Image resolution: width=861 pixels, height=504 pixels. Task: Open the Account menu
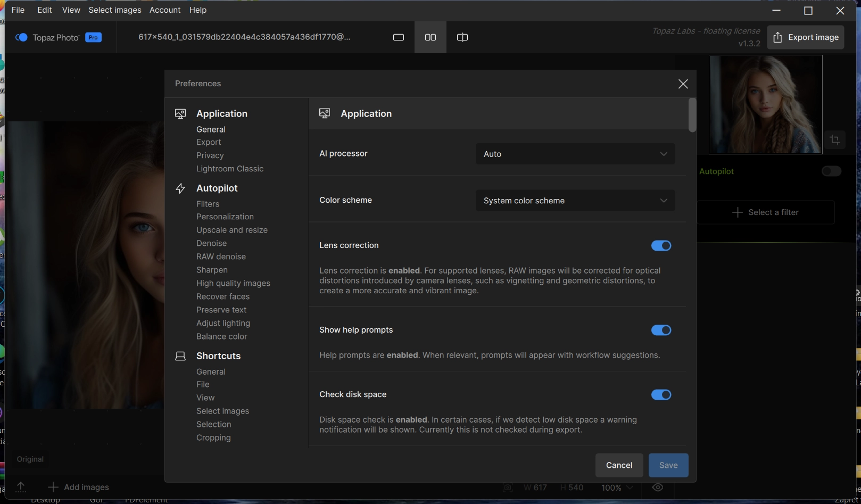165,10
